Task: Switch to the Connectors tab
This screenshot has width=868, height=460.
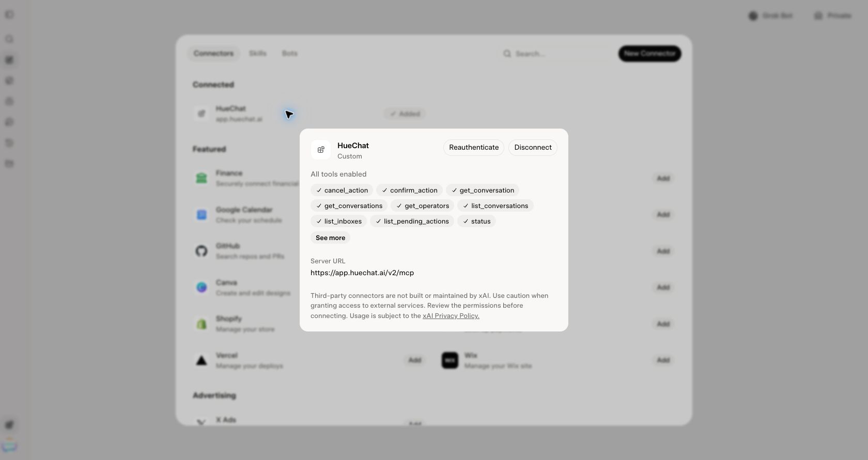Action: coord(213,54)
